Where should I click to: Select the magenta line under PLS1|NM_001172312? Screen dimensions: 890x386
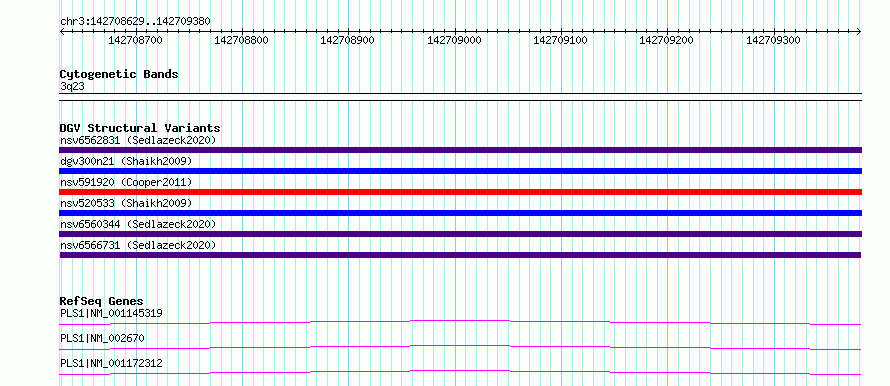click(460, 372)
